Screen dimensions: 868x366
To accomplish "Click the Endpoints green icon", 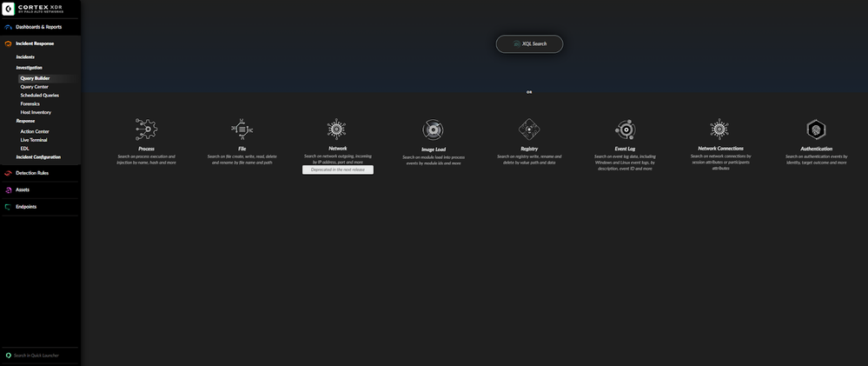I will pos(9,207).
